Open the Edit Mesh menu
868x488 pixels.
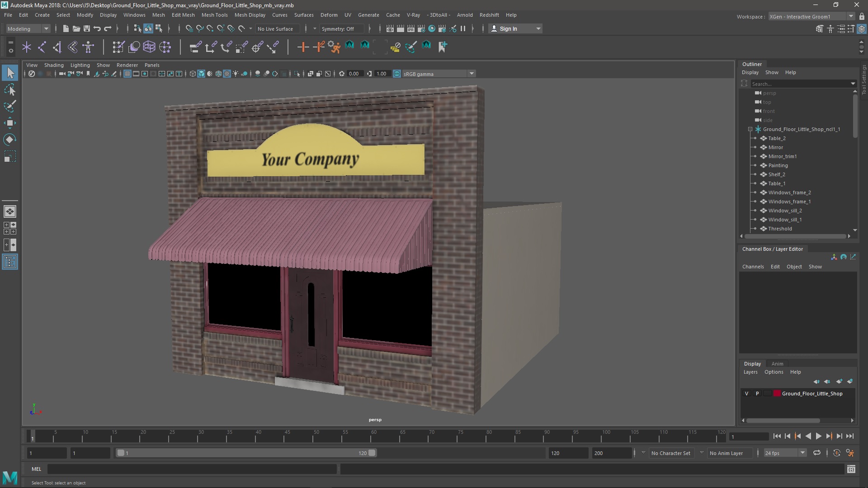point(183,15)
